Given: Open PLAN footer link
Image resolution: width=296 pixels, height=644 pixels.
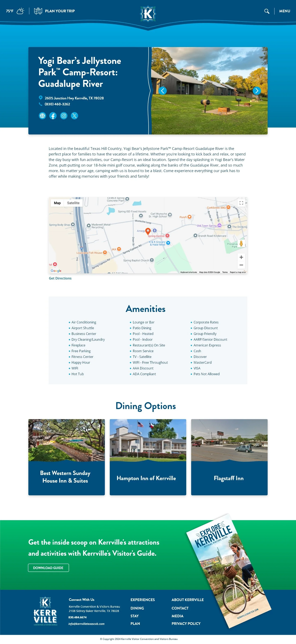Looking at the screenshot, I should coord(135,623).
